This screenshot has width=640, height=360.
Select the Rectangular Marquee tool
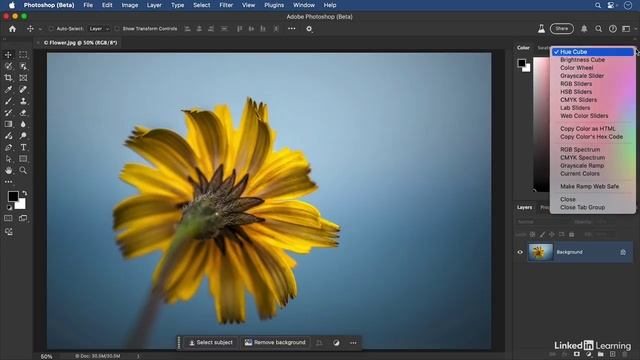[x=23, y=55]
